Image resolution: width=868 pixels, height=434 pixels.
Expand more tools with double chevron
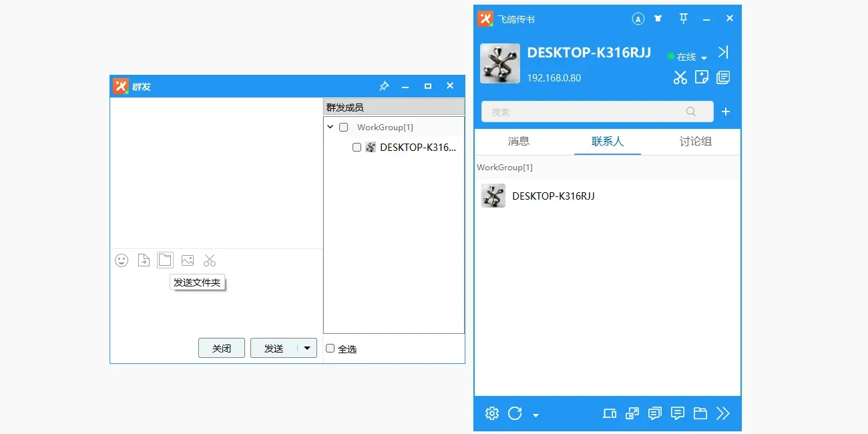723,413
